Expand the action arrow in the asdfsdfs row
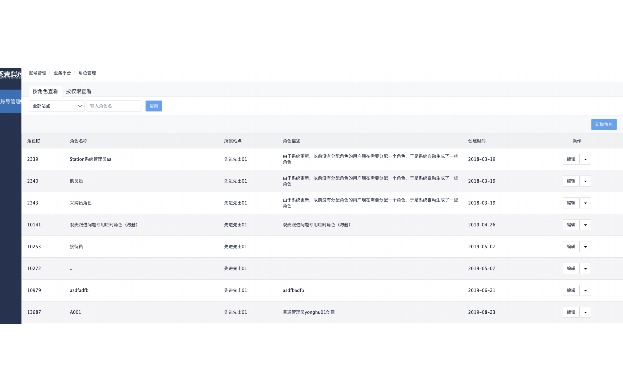Viewport: 623px width, 392px height. click(x=585, y=290)
